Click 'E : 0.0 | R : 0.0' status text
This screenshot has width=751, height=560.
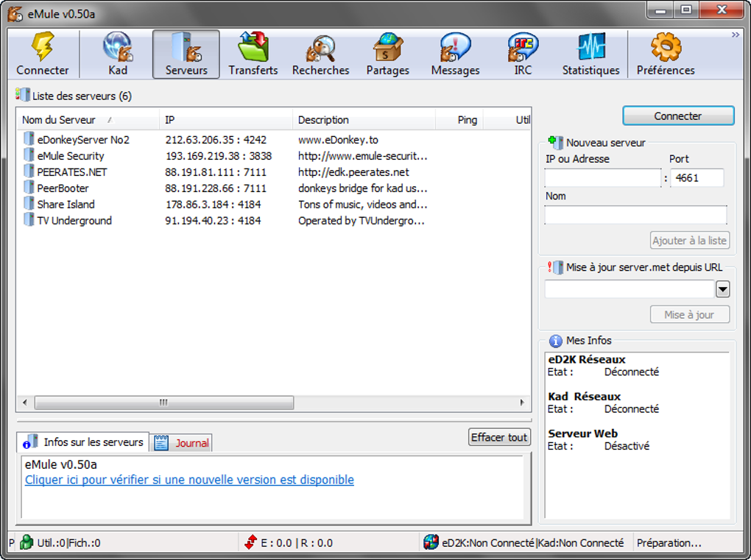[x=297, y=543]
